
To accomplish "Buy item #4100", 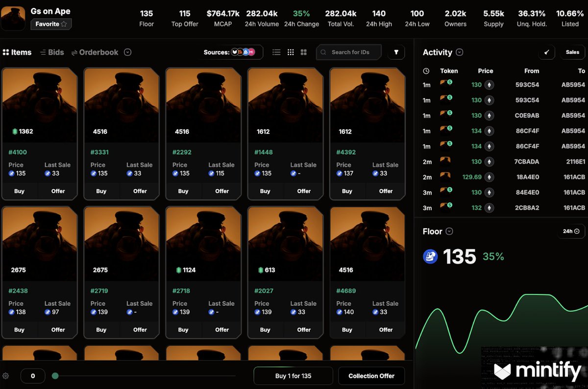I will point(20,191).
